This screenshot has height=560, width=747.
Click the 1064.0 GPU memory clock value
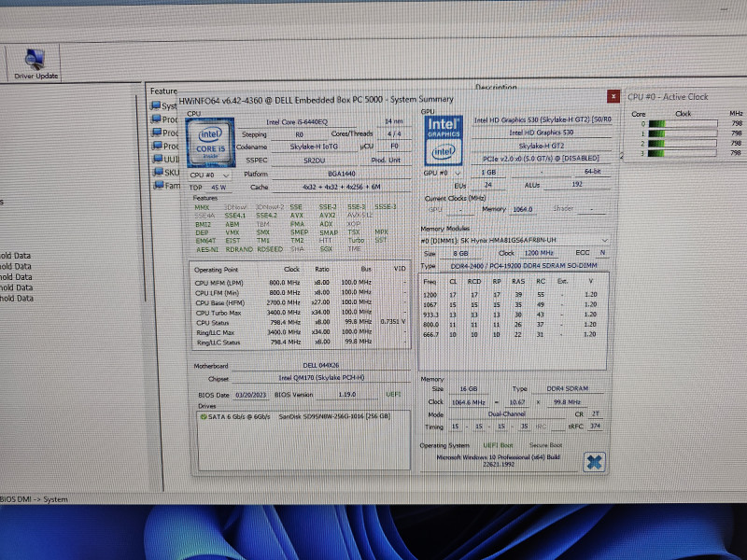tap(522, 209)
